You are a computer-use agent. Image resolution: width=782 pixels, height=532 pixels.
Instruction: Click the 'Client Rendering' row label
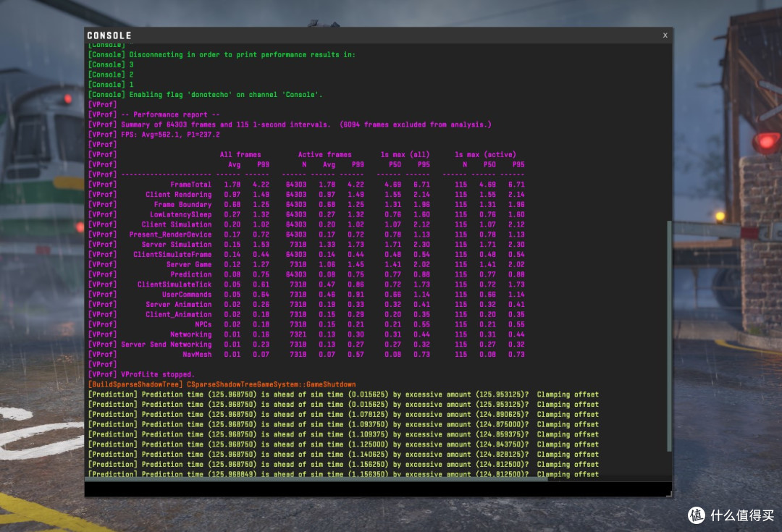(x=179, y=195)
